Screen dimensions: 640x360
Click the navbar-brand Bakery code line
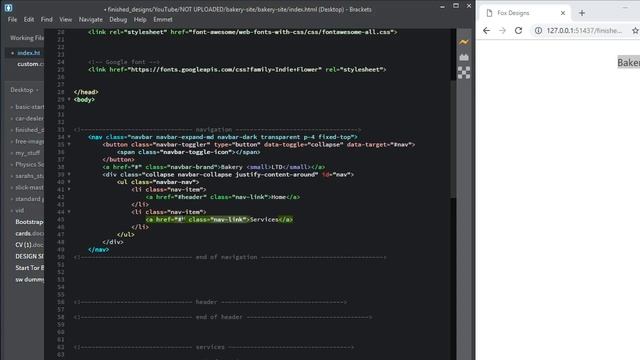(214, 167)
